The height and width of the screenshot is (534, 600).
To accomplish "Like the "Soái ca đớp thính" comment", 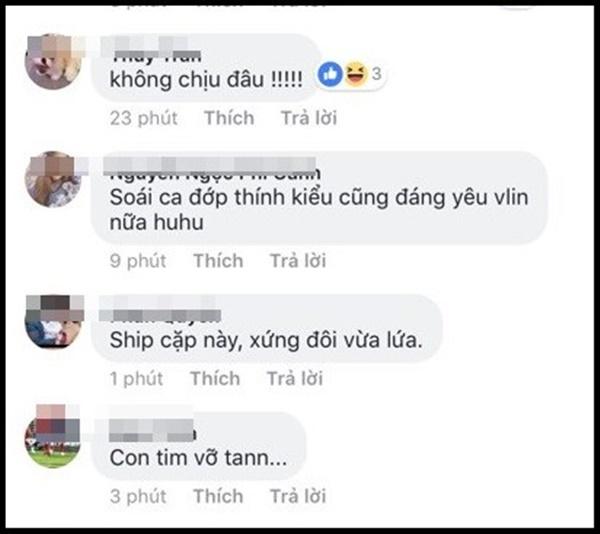I will (x=218, y=260).
